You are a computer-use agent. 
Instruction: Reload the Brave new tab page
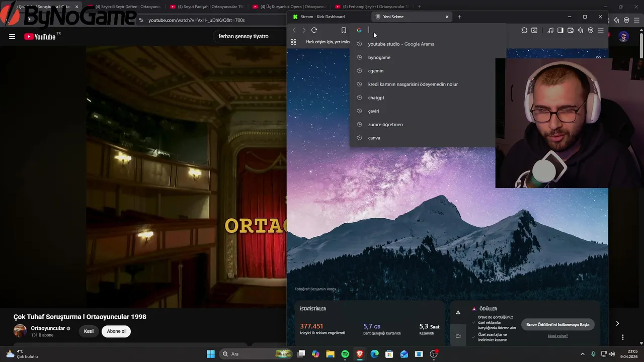click(314, 30)
